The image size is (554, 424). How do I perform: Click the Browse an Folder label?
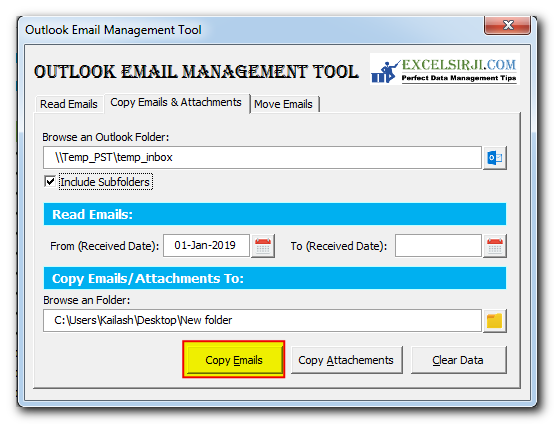87,300
